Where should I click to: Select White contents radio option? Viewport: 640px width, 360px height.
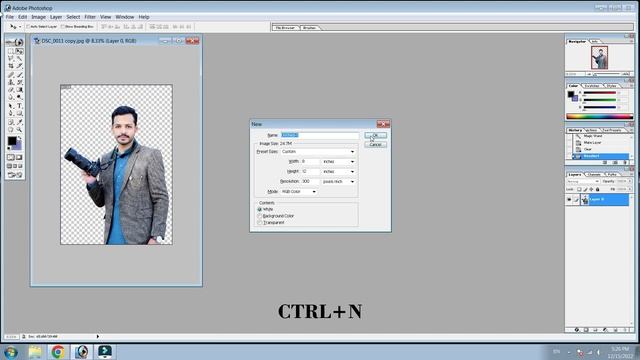point(260,209)
